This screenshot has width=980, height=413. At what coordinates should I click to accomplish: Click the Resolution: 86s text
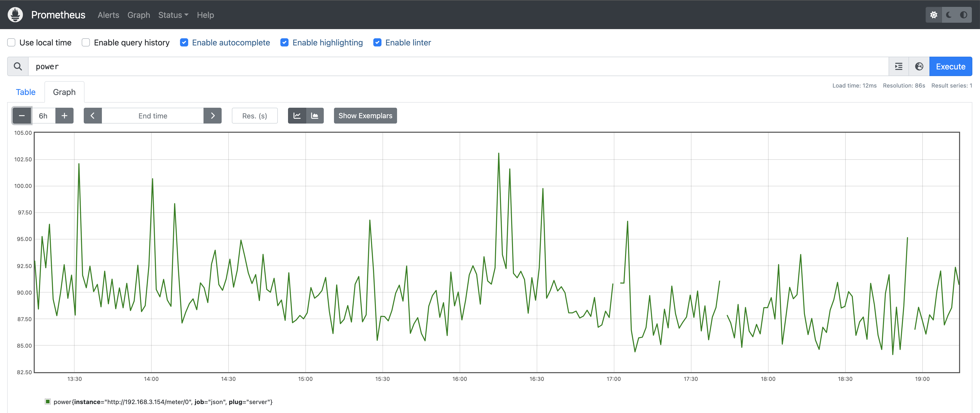[904, 86]
